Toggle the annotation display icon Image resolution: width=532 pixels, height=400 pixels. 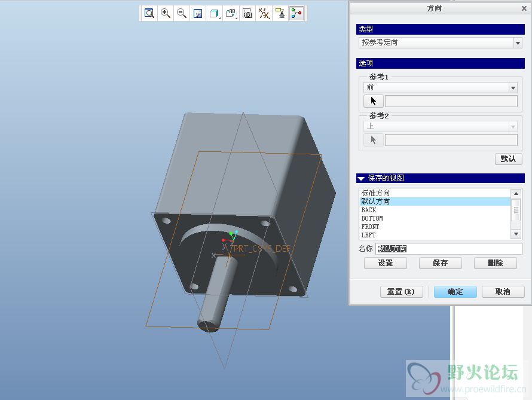(x=280, y=13)
